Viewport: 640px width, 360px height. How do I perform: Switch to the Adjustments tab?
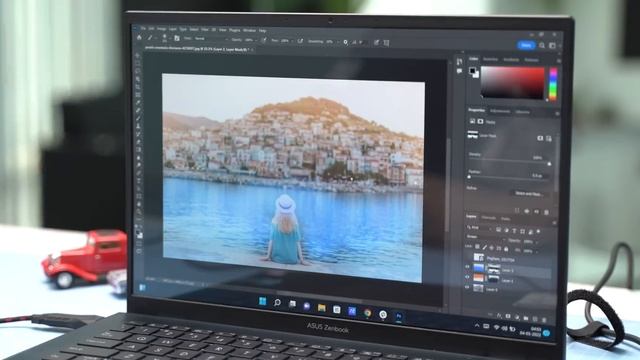click(500, 111)
